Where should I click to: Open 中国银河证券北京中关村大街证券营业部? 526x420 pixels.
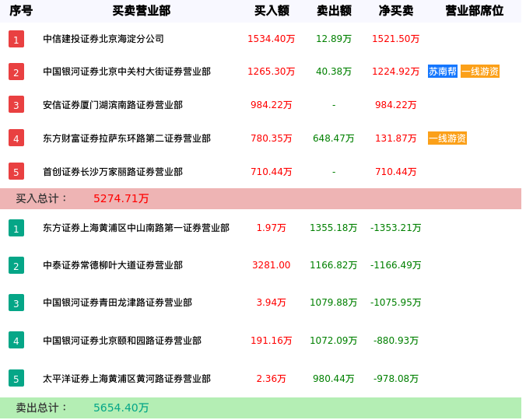click(127, 72)
